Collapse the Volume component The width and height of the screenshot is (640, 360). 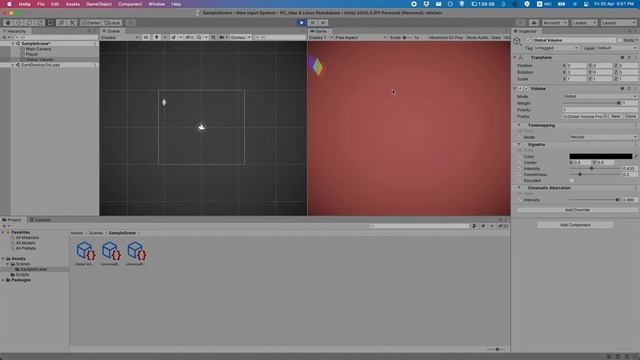[515, 89]
